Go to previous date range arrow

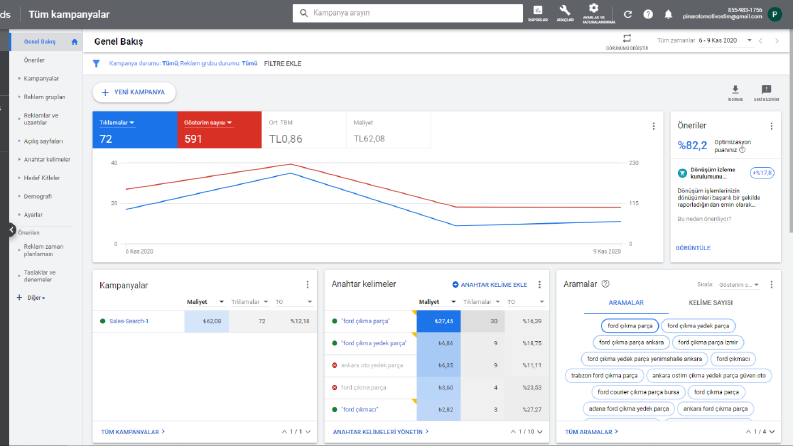760,41
